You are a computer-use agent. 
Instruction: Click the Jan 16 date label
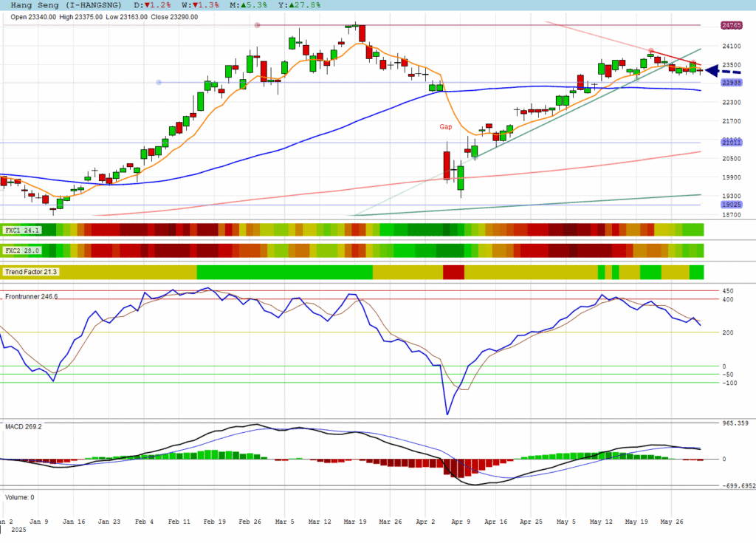[x=74, y=522]
